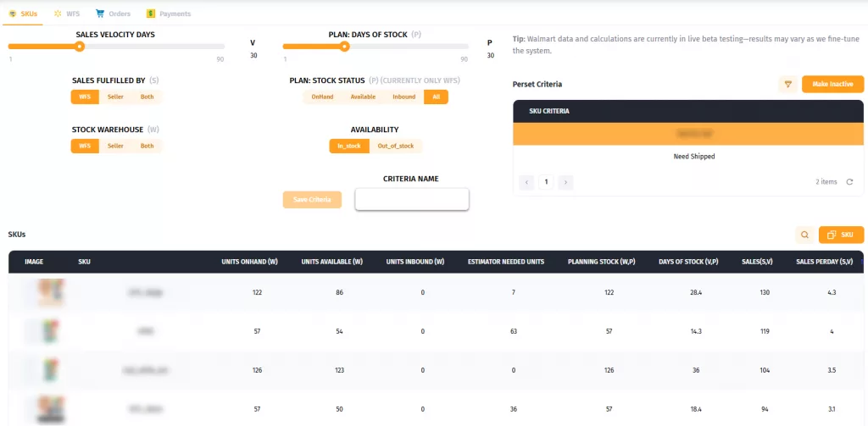Click the Criteria Name input field
868x426 pixels.
[411, 199]
